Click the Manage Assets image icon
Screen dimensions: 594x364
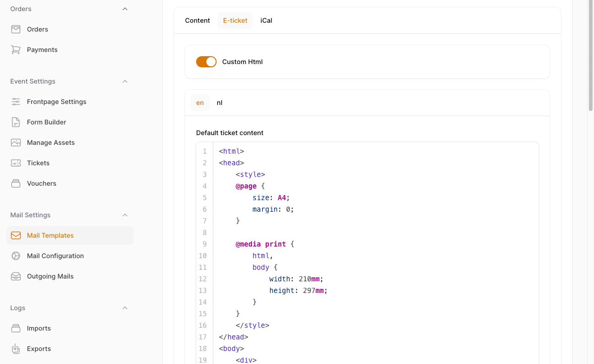(x=16, y=143)
